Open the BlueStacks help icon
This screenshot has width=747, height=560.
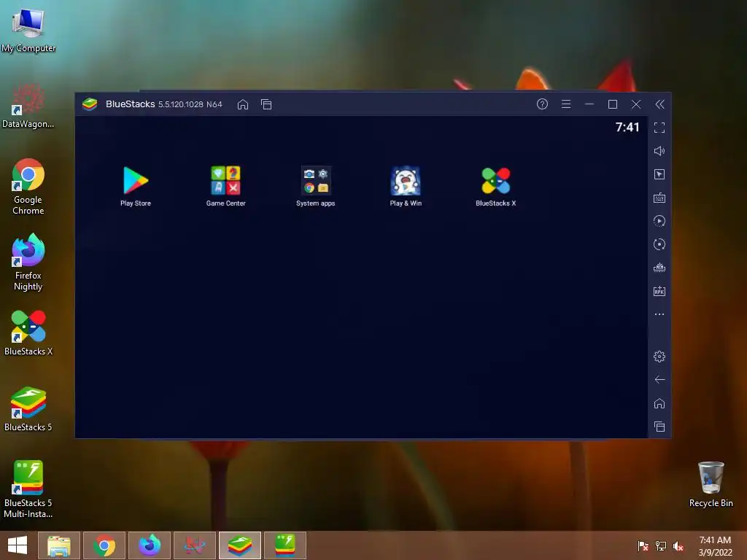click(x=542, y=104)
